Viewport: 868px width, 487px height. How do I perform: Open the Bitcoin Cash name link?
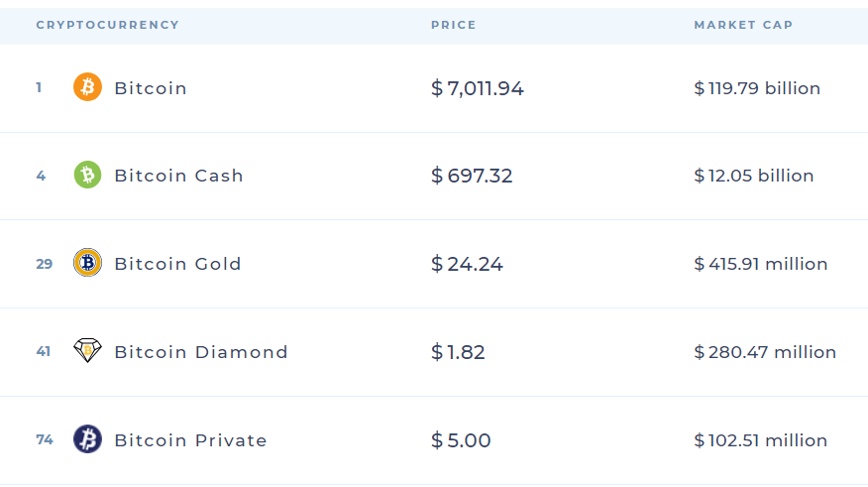coord(178,176)
